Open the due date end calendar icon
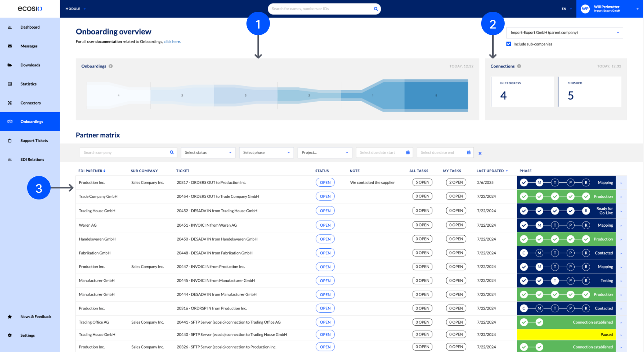Screen dimensions: 644x352 (x=469, y=153)
